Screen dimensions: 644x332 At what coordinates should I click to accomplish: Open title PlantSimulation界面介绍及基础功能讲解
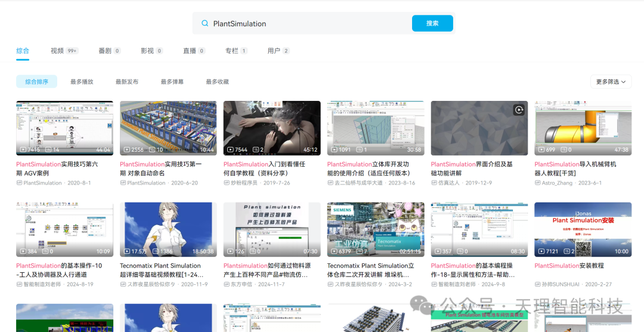coord(472,168)
